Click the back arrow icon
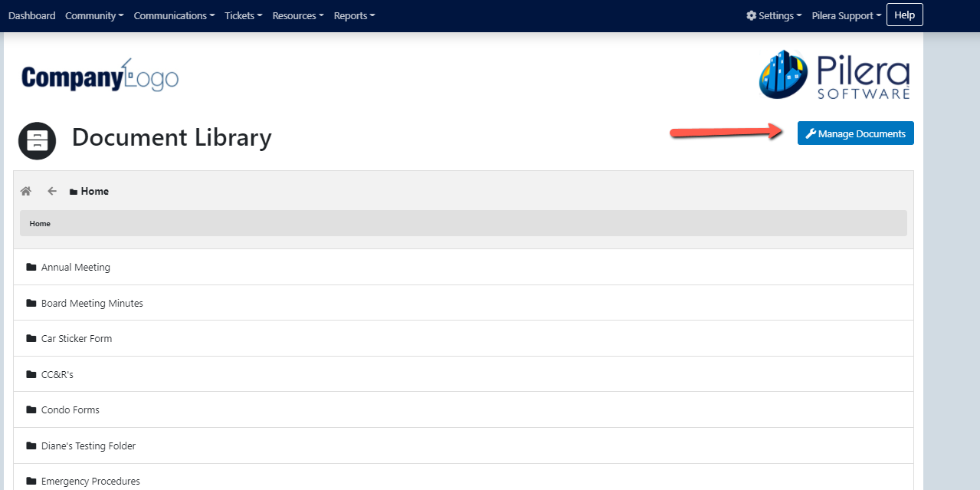 52,191
